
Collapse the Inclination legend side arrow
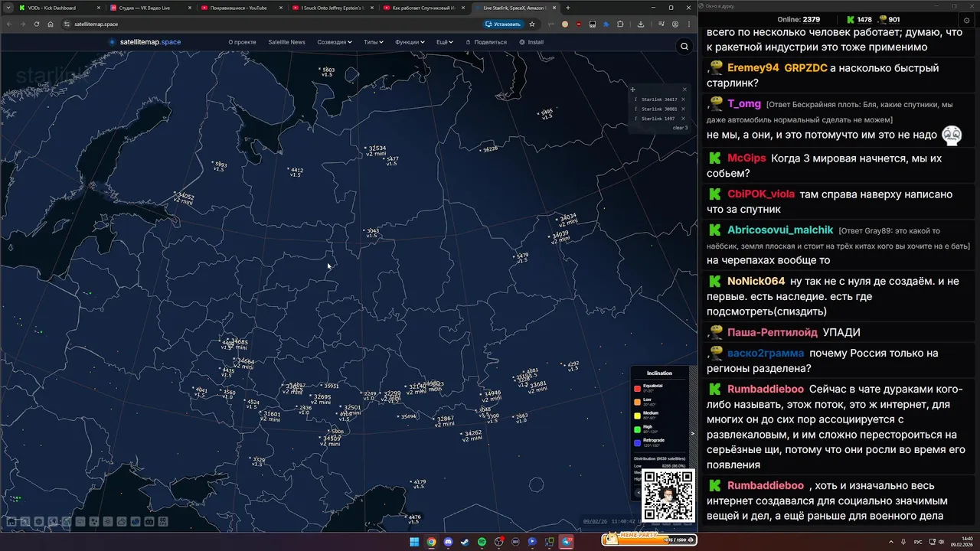(x=693, y=433)
